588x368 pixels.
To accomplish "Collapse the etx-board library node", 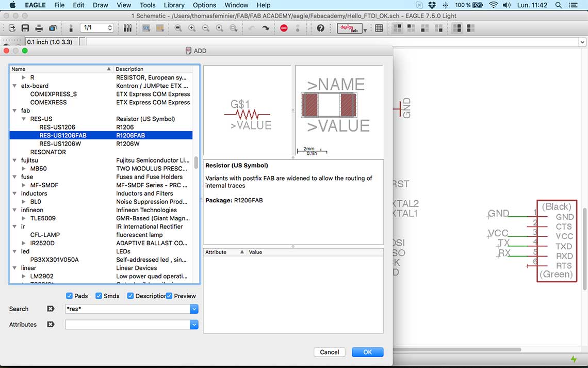I will click(x=14, y=86).
